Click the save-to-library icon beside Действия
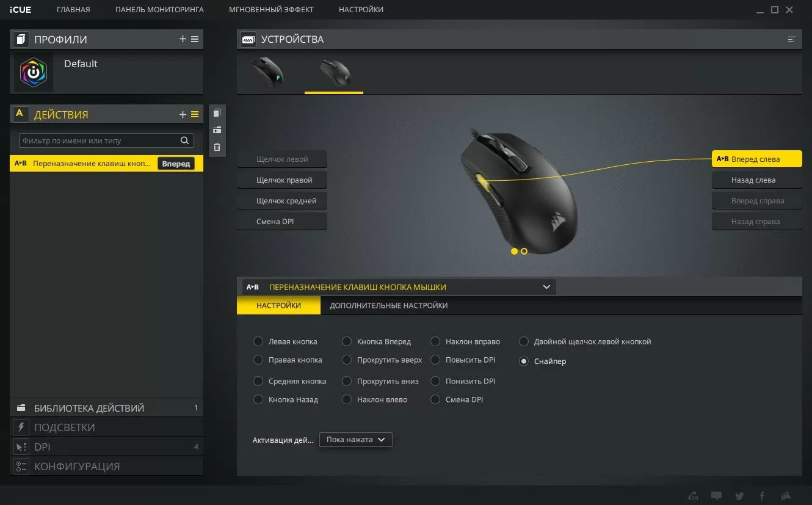Image resolution: width=812 pixels, height=505 pixels. click(217, 129)
